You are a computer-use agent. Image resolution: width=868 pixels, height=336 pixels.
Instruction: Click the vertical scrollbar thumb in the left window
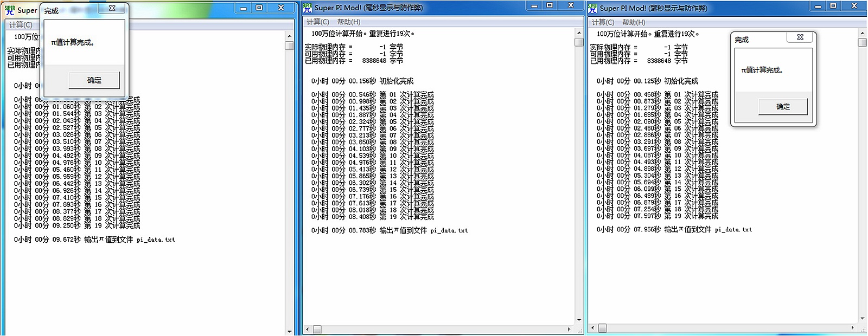coord(289,46)
